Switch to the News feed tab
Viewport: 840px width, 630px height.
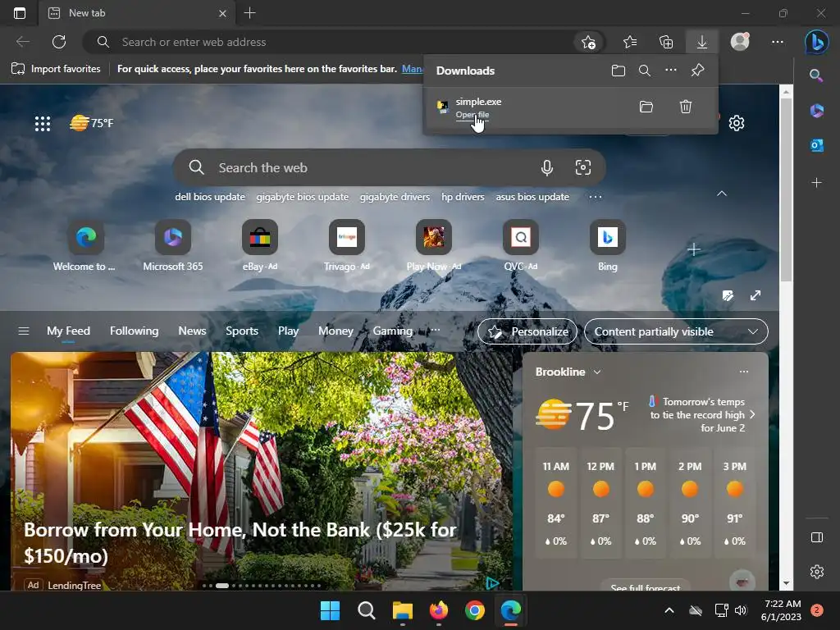(192, 331)
